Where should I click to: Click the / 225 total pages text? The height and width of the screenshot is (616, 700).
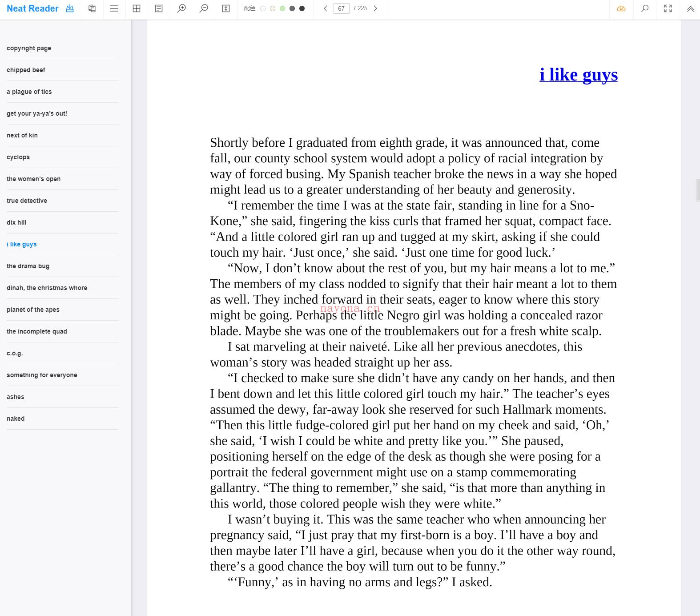click(360, 8)
